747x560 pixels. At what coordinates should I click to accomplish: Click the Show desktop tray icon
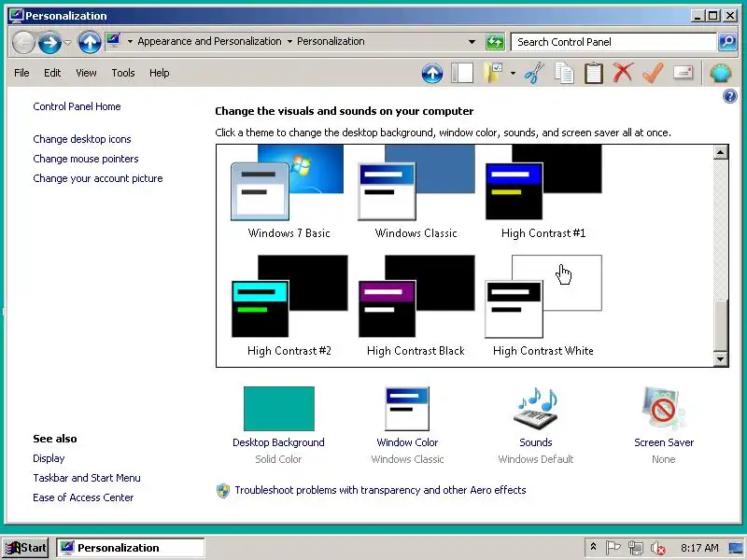pos(736,548)
